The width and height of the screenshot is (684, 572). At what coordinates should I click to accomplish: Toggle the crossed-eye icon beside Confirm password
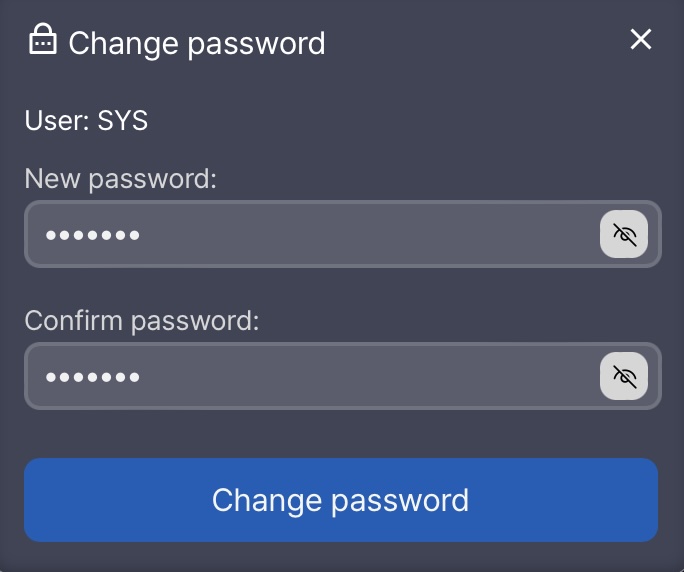point(624,377)
